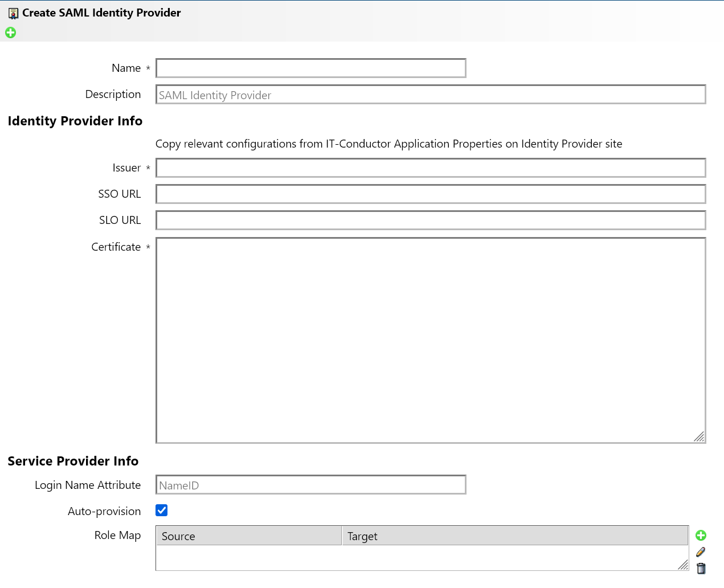
Task: Disable the Auto-provision checkbox
Action: 162,511
